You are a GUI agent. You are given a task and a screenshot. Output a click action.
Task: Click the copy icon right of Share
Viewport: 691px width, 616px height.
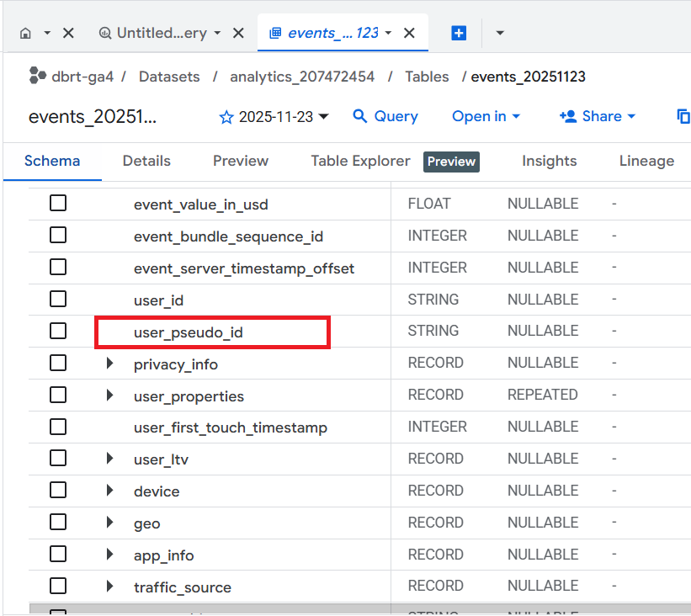tap(683, 116)
